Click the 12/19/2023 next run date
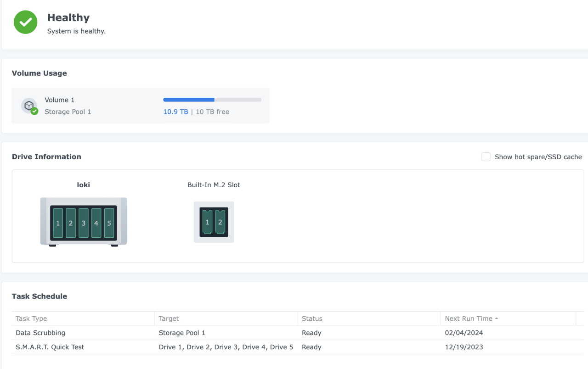 (x=464, y=347)
